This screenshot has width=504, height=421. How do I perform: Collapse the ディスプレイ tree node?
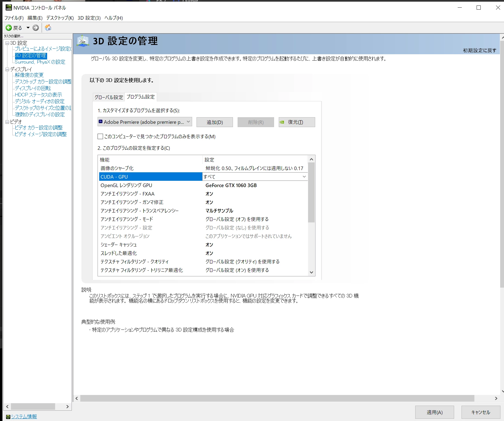tap(7, 70)
